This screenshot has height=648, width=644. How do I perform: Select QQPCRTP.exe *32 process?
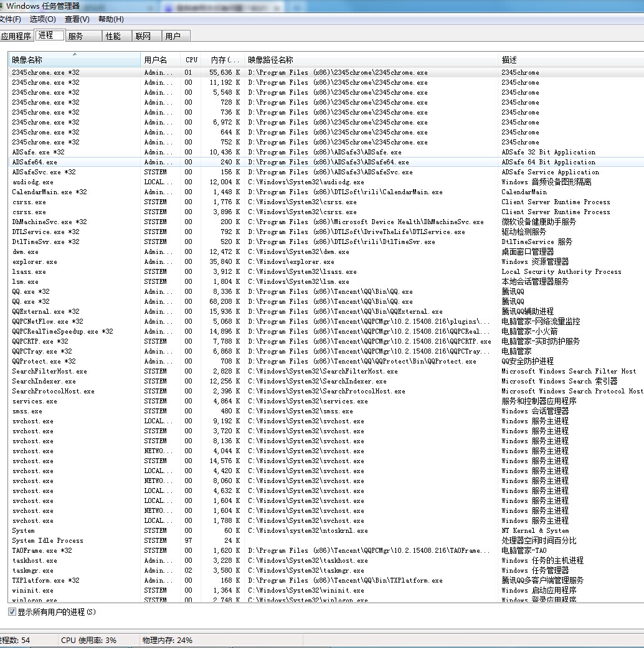(x=326, y=341)
